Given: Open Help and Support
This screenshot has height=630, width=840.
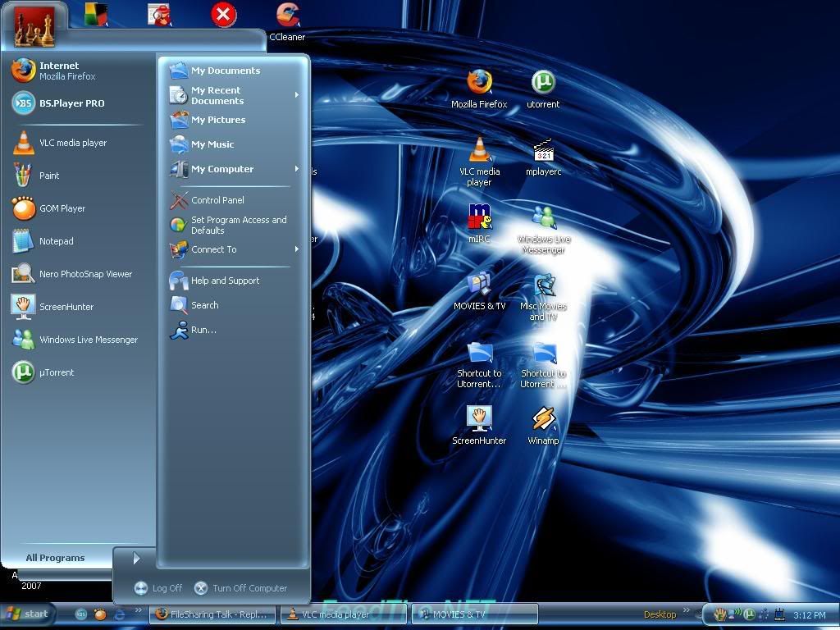Looking at the screenshot, I should [x=234, y=281].
